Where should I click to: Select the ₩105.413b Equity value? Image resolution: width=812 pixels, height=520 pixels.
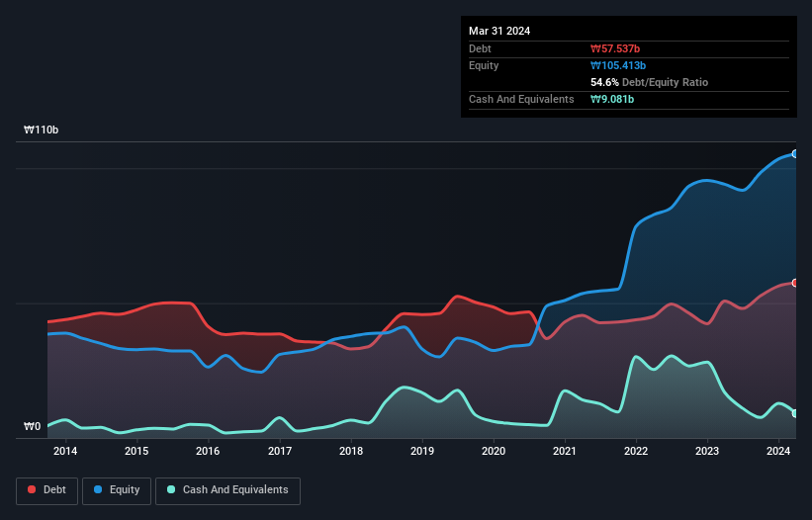tap(618, 65)
